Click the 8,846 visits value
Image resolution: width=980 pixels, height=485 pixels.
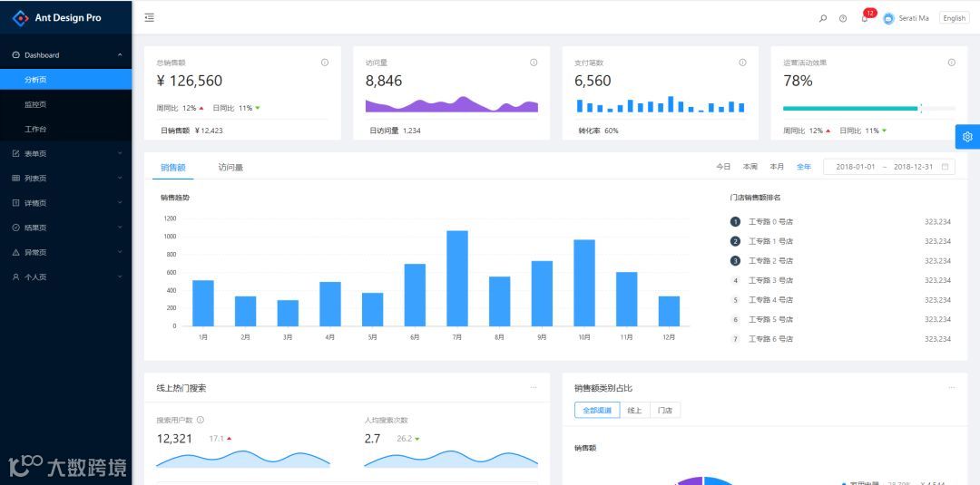384,81
